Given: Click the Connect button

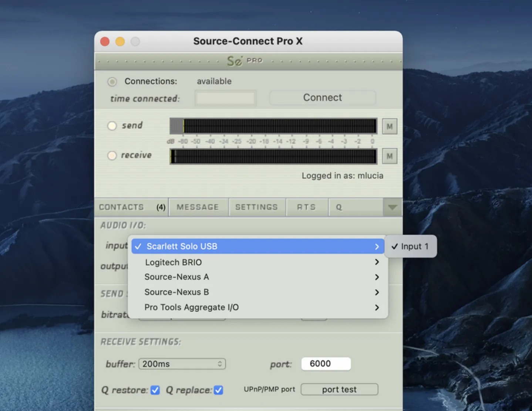Looking at the screenshot, I should point(323,98).
